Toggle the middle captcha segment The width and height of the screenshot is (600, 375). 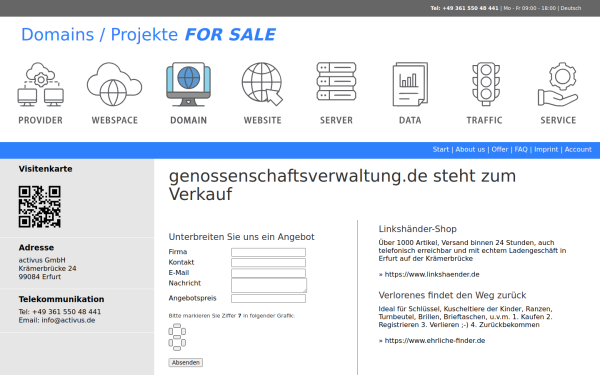(177, 337)
